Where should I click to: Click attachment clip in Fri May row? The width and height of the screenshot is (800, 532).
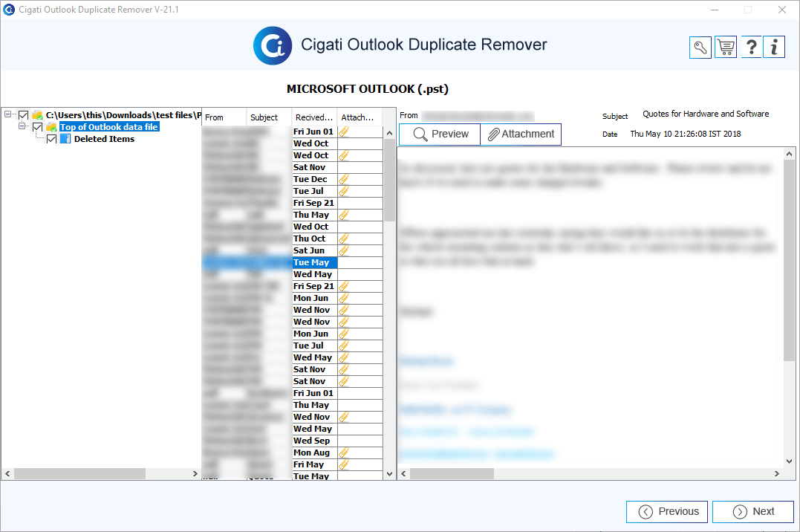[345, 464]
